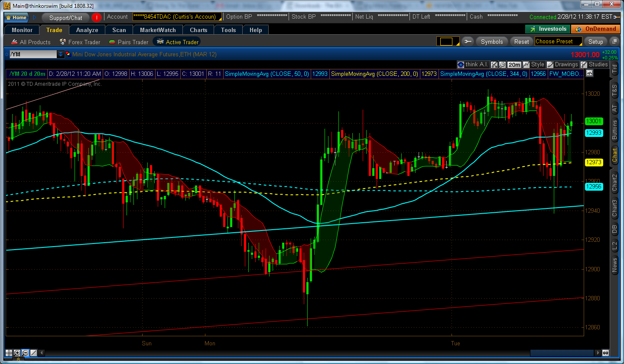This screenshot has height=364, width=624.
Task: Go to the Scan tab
Action: coord(119,30)
